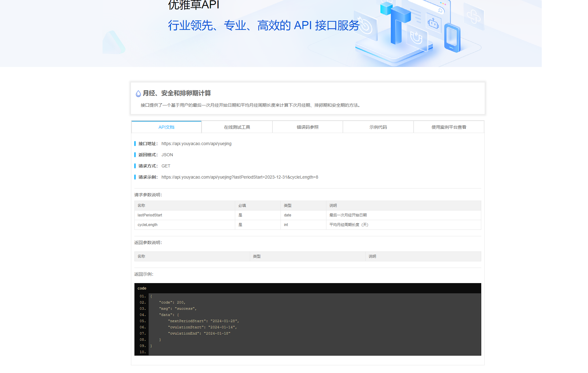Click the nextPeriodStart line in code
The height and width of the screenshot is (373, 588).
tap(203, 321)
